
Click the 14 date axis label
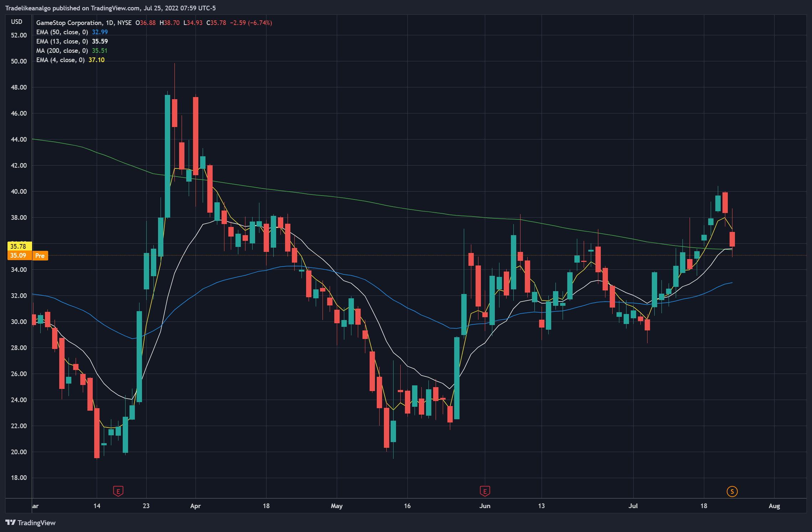tap(97, 506)
